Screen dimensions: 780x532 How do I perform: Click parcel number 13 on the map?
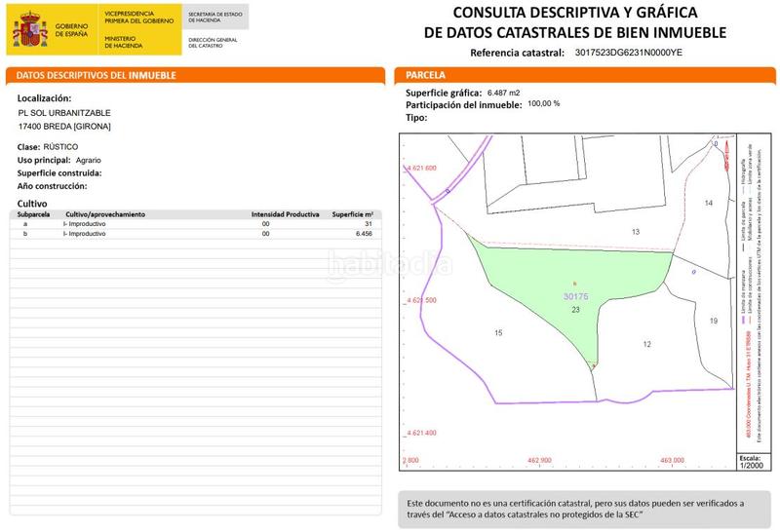pos(636,232)
